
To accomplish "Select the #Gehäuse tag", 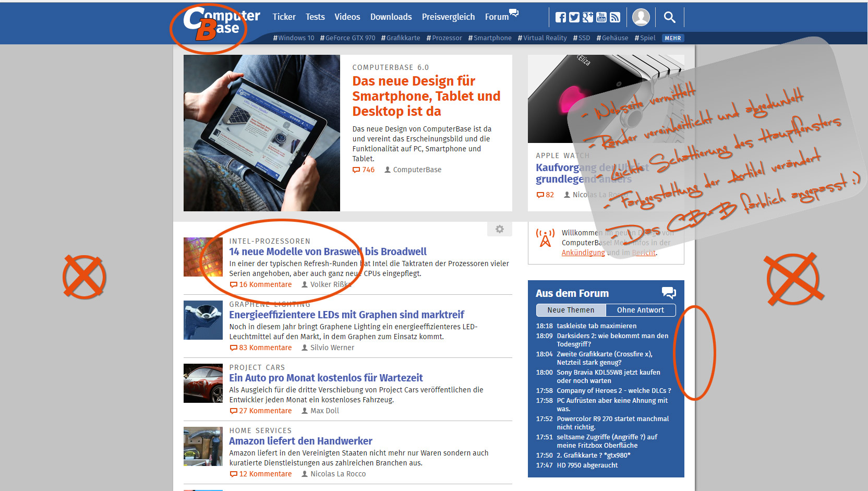I will (612, 38).
